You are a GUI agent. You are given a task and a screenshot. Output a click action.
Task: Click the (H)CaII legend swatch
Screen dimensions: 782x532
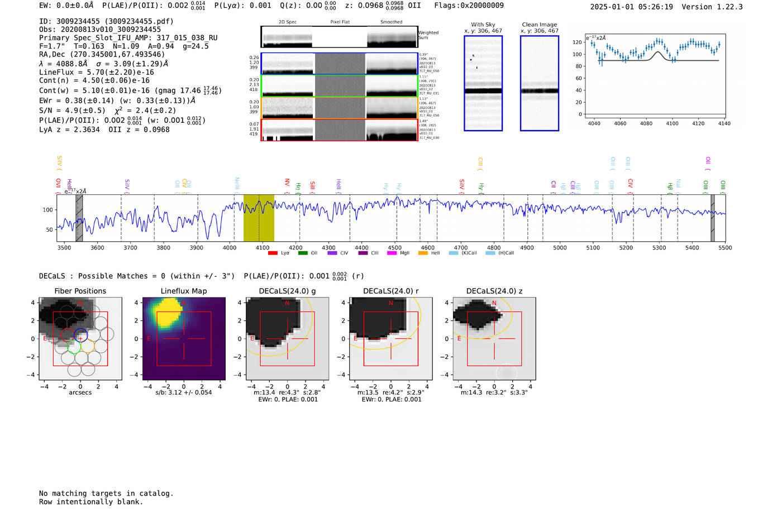coord(490,253)
